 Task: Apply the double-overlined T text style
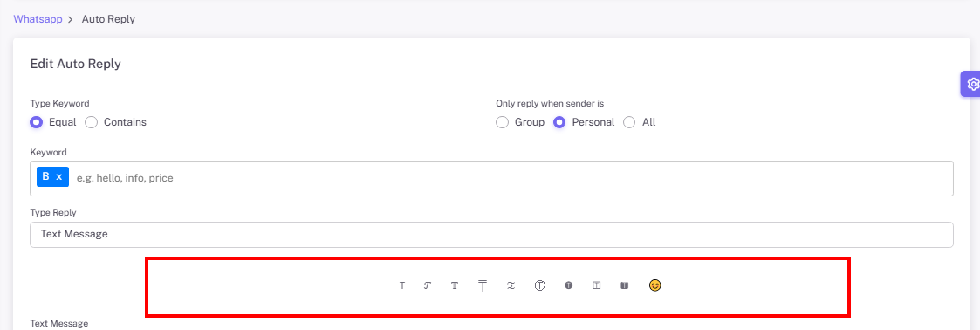[483, 285]
